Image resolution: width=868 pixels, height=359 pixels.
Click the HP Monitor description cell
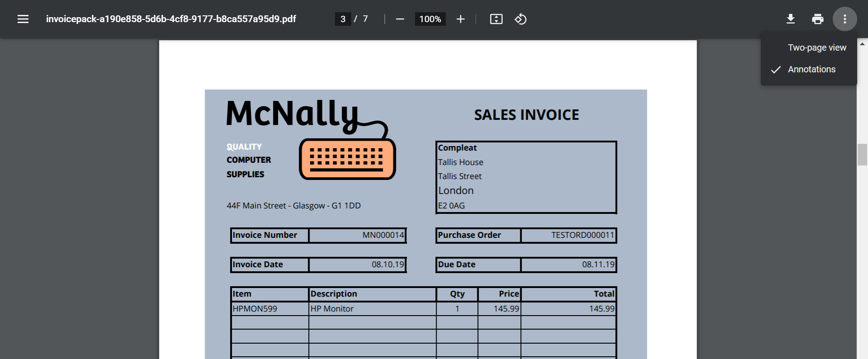tap(373, 309)
